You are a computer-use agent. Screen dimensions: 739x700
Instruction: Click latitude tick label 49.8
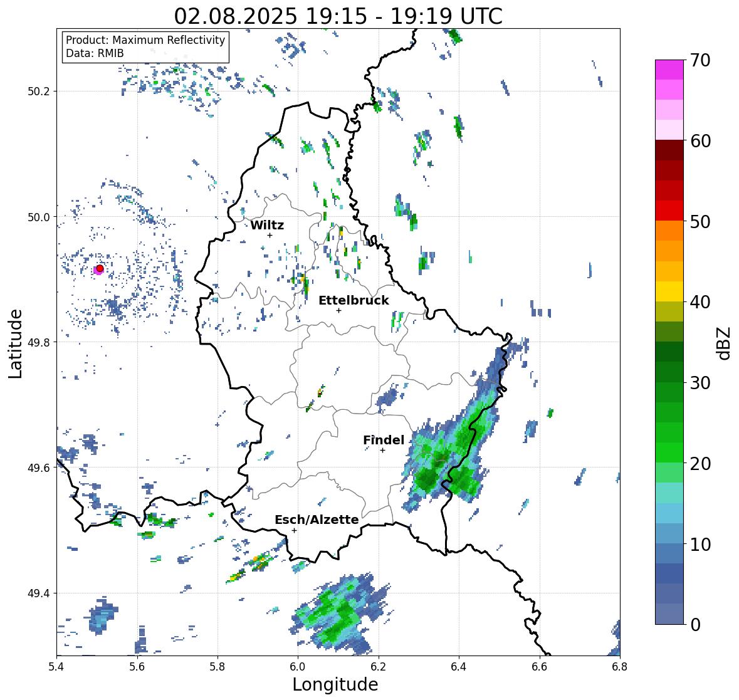coord(39,342)
